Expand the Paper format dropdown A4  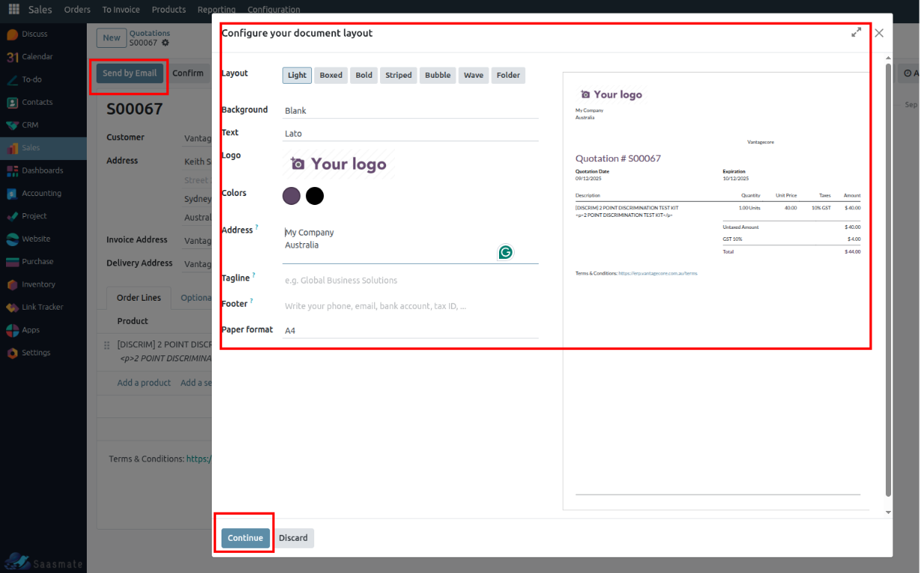(409, 330)
